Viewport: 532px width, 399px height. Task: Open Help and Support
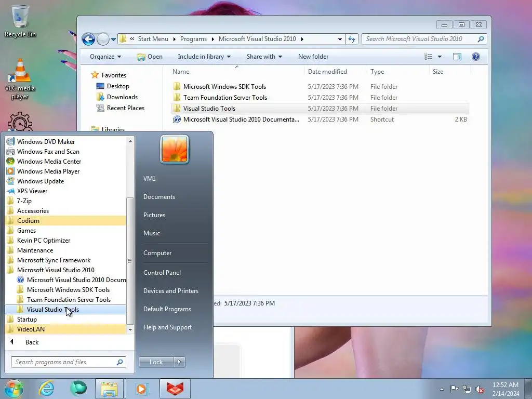[x=167, y=327]
